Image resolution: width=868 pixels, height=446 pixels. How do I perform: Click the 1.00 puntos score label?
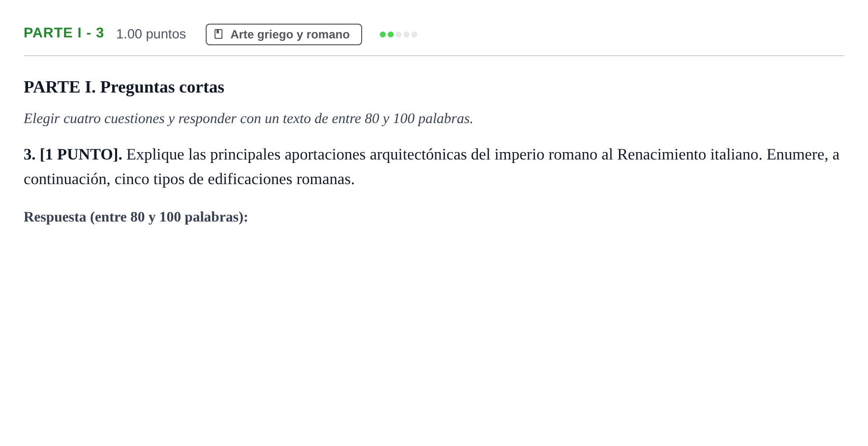point(151,34)
